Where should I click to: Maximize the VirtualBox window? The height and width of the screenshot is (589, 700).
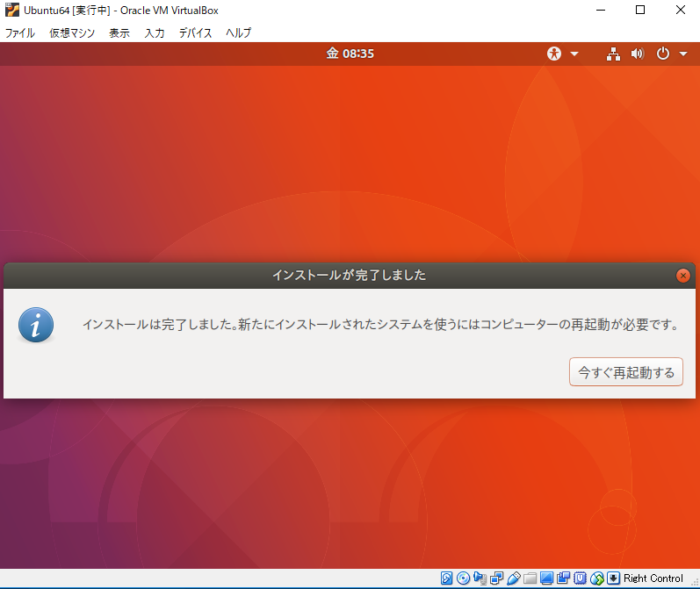[x=640, y=10]
